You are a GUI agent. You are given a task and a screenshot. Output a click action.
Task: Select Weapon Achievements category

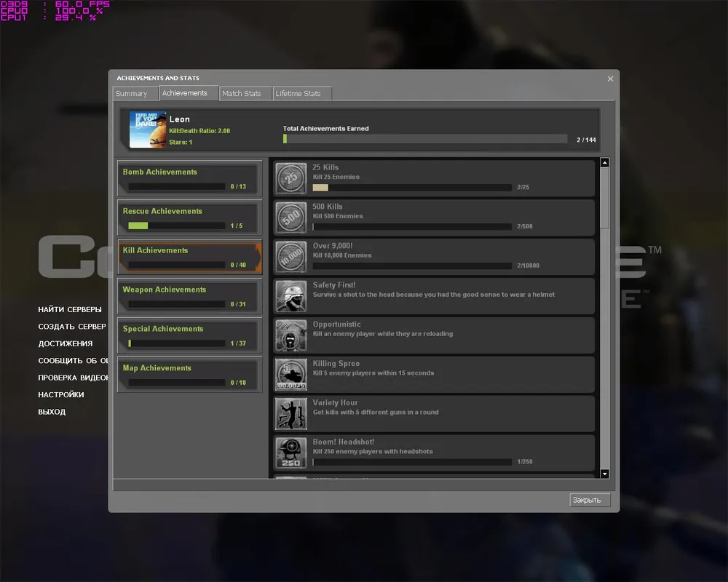(189, 296)
